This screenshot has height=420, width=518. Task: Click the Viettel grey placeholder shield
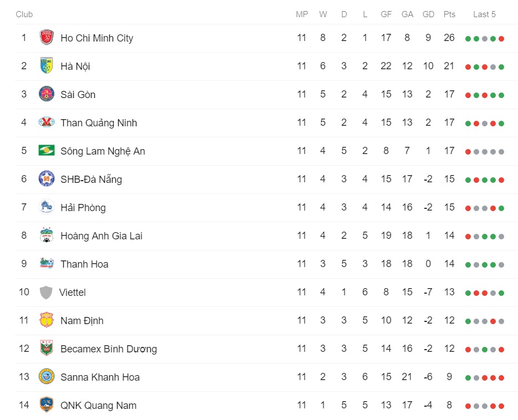(x=46, y=293)
